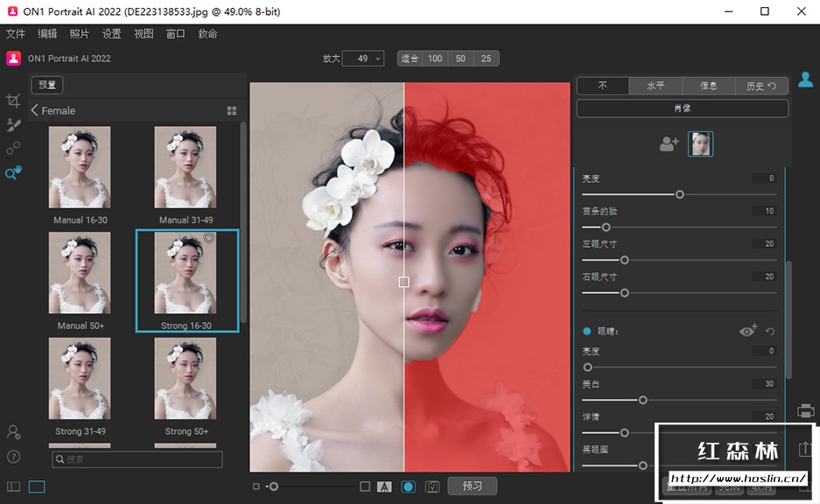
Task: Select the zoom and pan view tool
Action: click(x=13, y=173)
